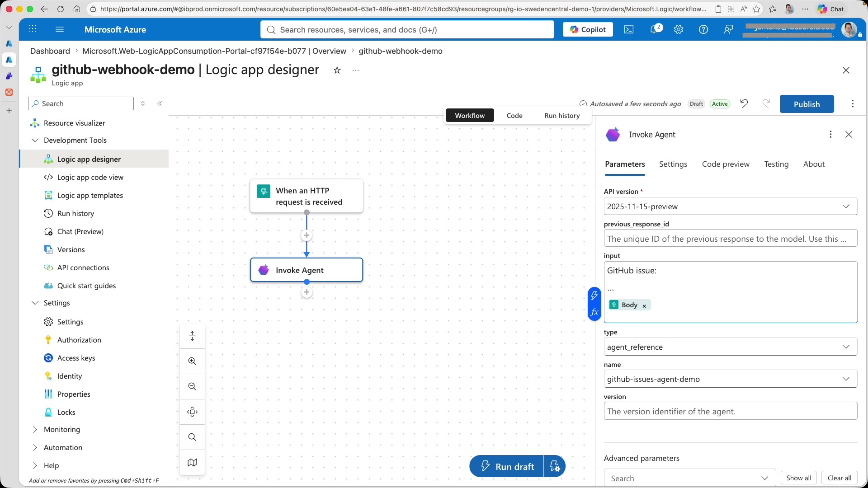Viewport: 868px width, 488px height.
Task: Show all advanced parameters
Action: point(798,478)
